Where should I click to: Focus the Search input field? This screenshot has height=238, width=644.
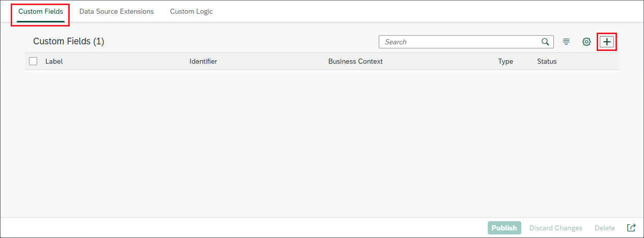point(458,42)
